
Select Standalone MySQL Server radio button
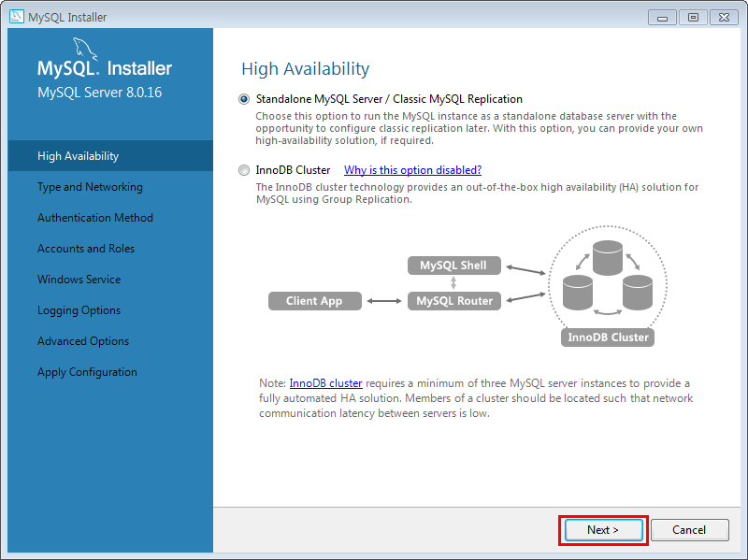click(244, 99)
